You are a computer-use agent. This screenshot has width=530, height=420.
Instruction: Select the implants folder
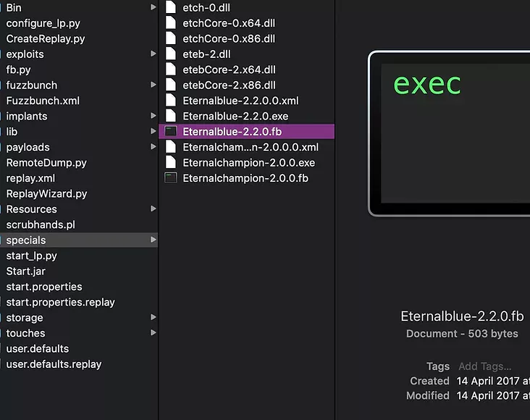(x=27, y=116)
